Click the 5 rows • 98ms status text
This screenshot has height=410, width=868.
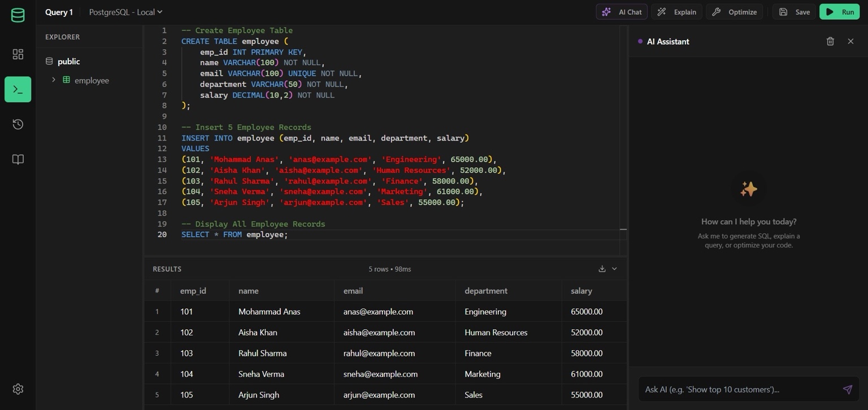coord(390,269)
